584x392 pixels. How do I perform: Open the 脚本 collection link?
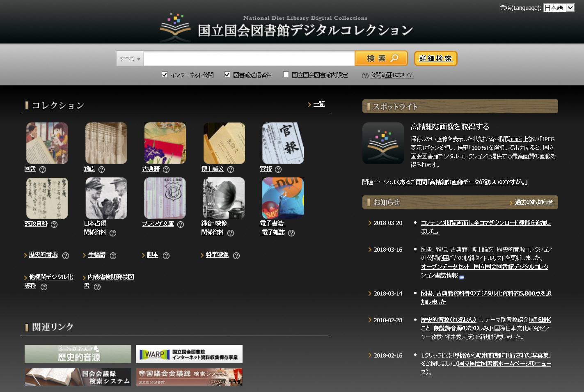click(x=153, y=254)
